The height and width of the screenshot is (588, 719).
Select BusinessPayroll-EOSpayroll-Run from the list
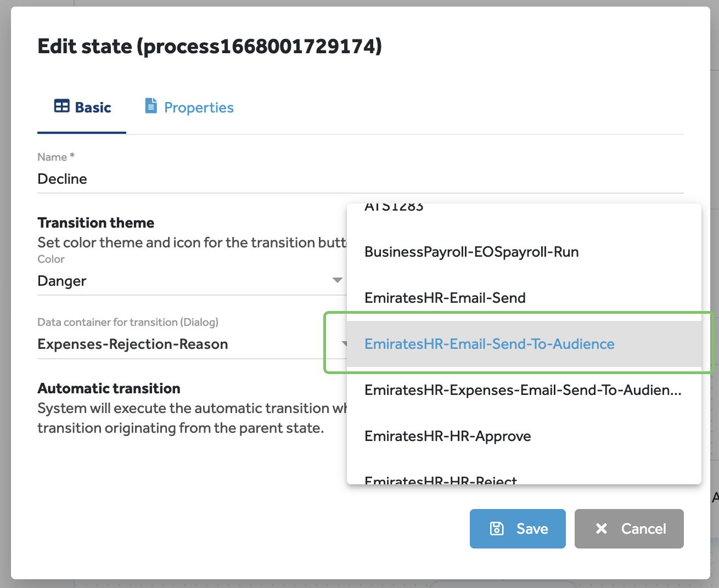(x=471, y=252)
